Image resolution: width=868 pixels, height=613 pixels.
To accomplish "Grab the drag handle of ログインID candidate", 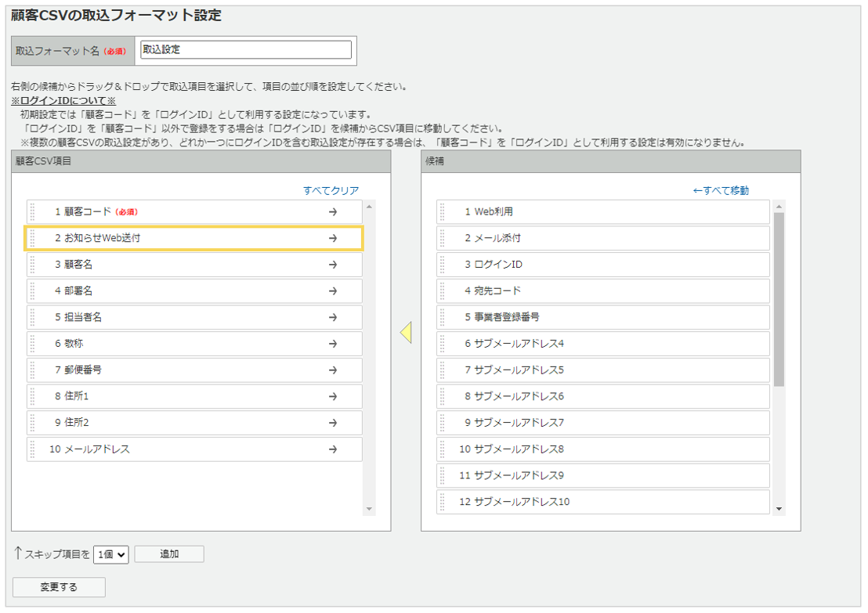I will [443, 265].
